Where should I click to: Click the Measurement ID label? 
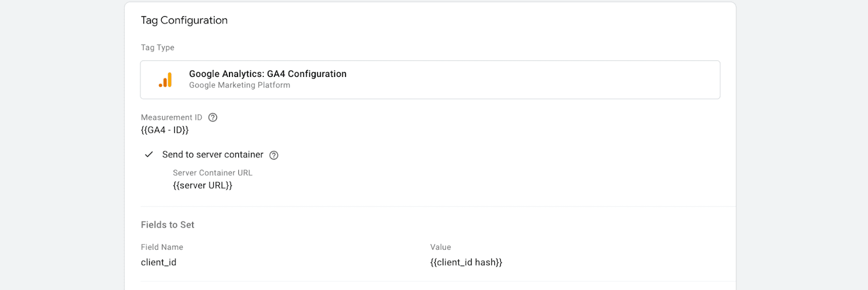click(171, 117)
